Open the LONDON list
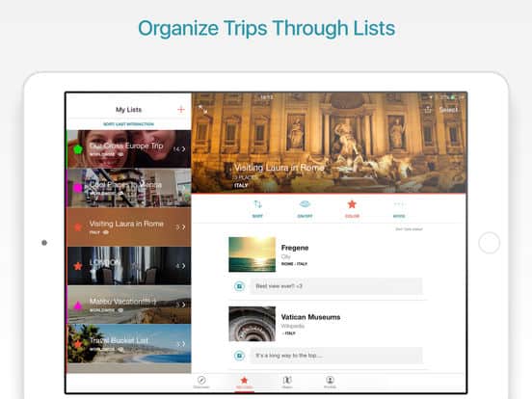The image size is (532, 399). click(x=129, y=266)
